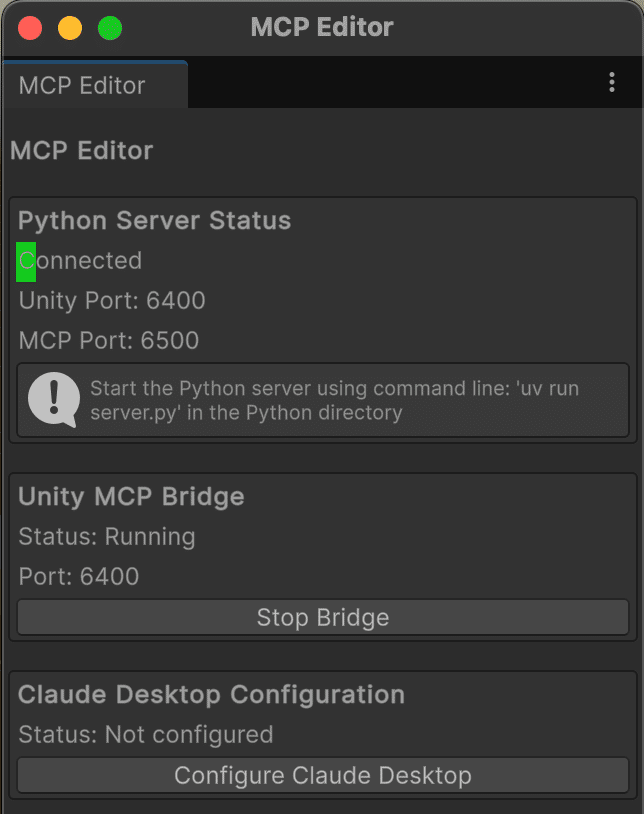Toggle the bridge by pressing Stop Bridge

pos(322,617)
